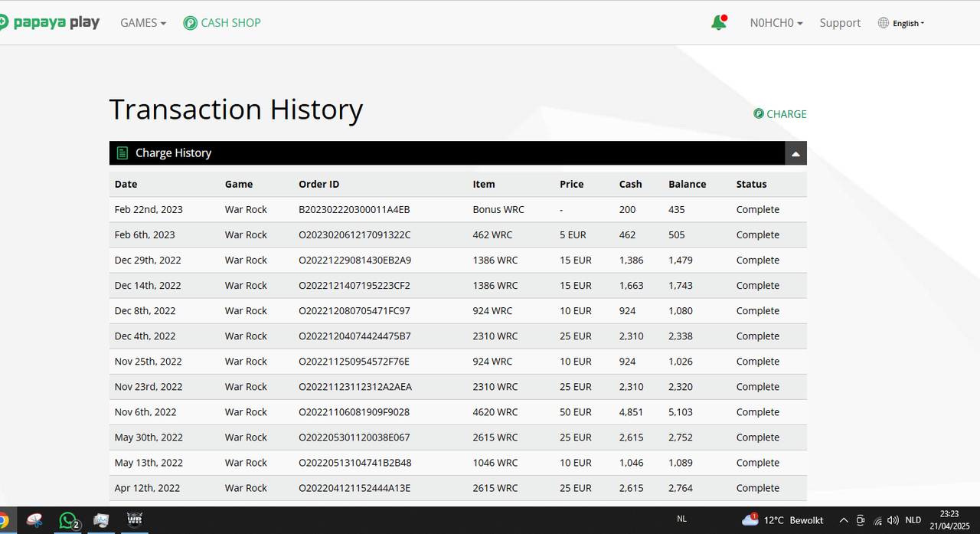Click the Order ID column header
The height and width of the screenshot is (534, 980).
(318, 184)
